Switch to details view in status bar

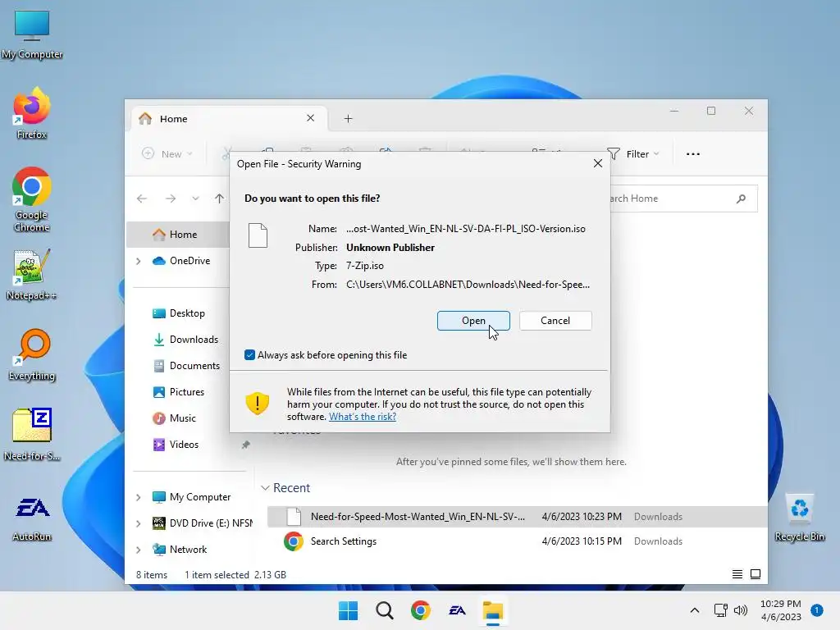(x=737, y=574)
